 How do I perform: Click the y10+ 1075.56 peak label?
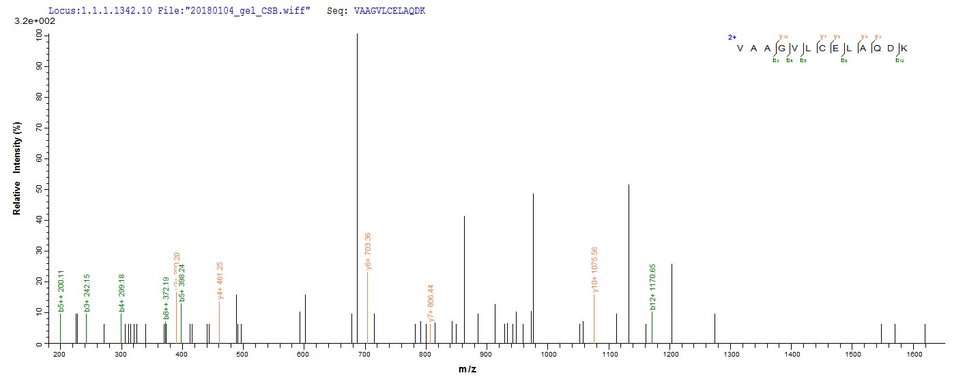point(595,274)
